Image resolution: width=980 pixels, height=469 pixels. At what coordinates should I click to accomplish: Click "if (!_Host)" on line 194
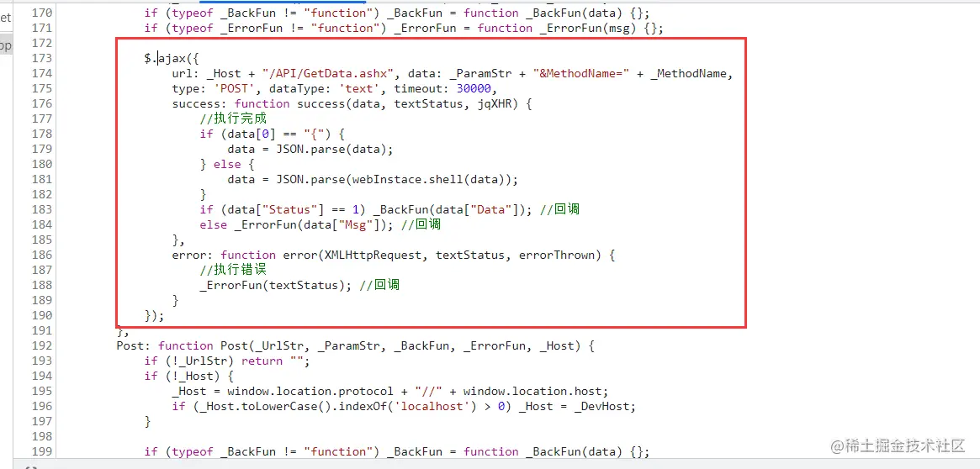click(x=182, y=376)
